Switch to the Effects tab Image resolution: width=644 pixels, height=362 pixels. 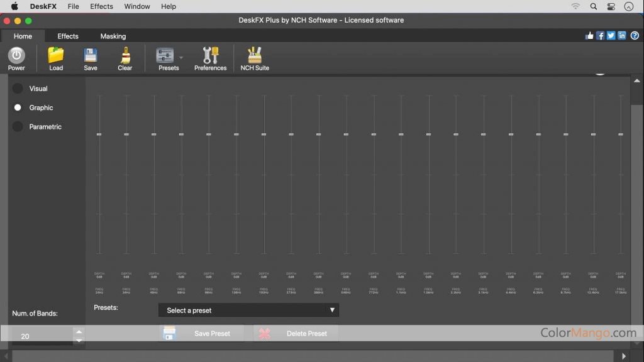[67, 36]
